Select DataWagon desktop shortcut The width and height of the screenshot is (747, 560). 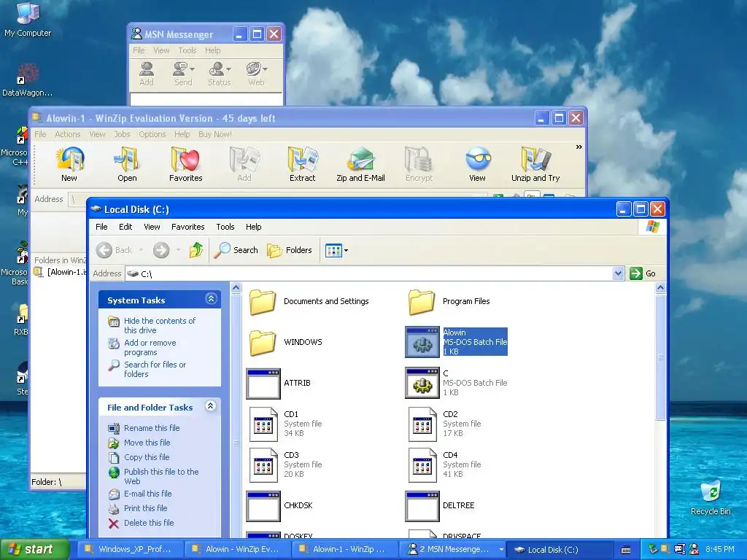pos(27,80)
